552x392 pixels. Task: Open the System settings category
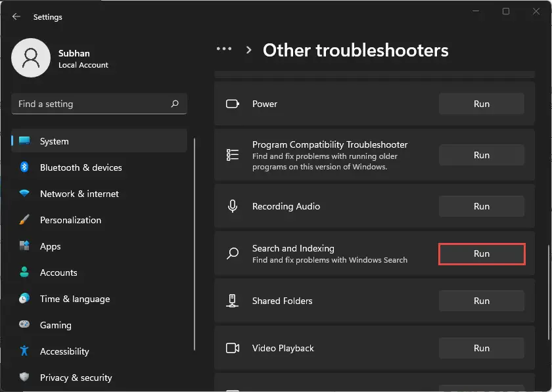pos(99,141)
